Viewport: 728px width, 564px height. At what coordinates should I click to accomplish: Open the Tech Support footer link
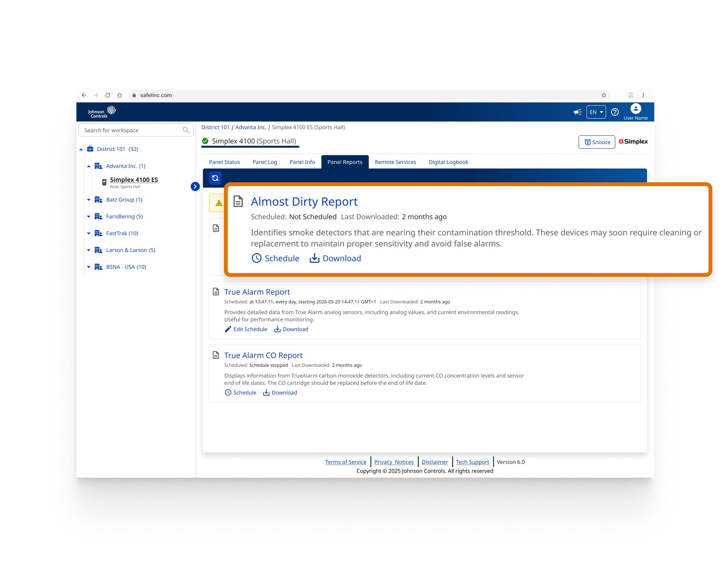[x=472, y=462]
